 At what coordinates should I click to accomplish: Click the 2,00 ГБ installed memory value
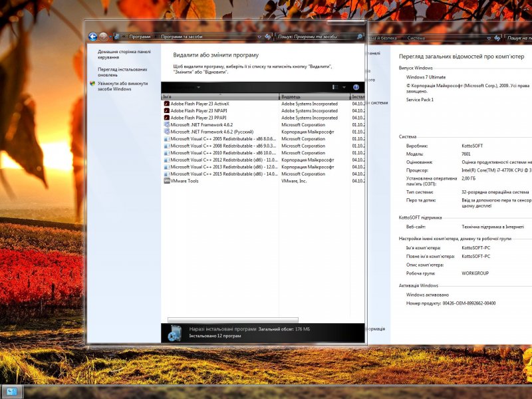(x=468, y=178)
